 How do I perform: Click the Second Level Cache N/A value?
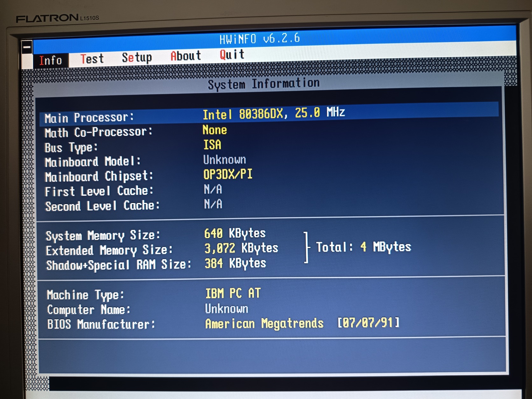click(x=213, y=204)
